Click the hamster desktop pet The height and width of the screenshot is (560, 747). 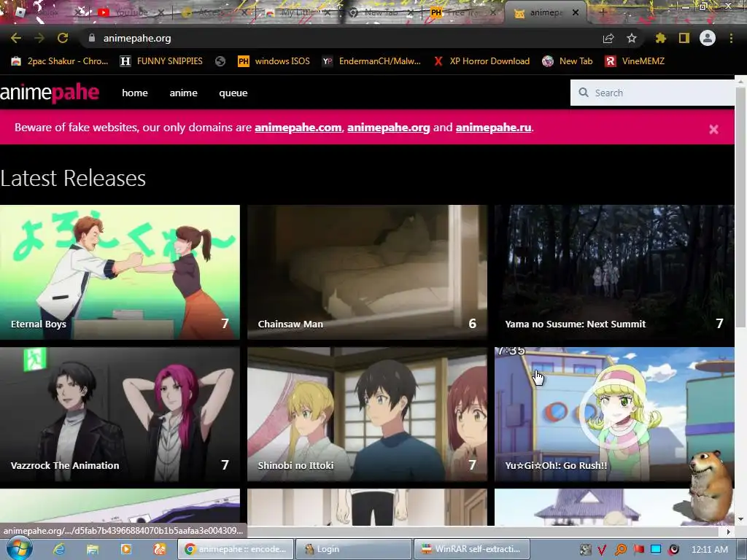(x=711, y=486)
